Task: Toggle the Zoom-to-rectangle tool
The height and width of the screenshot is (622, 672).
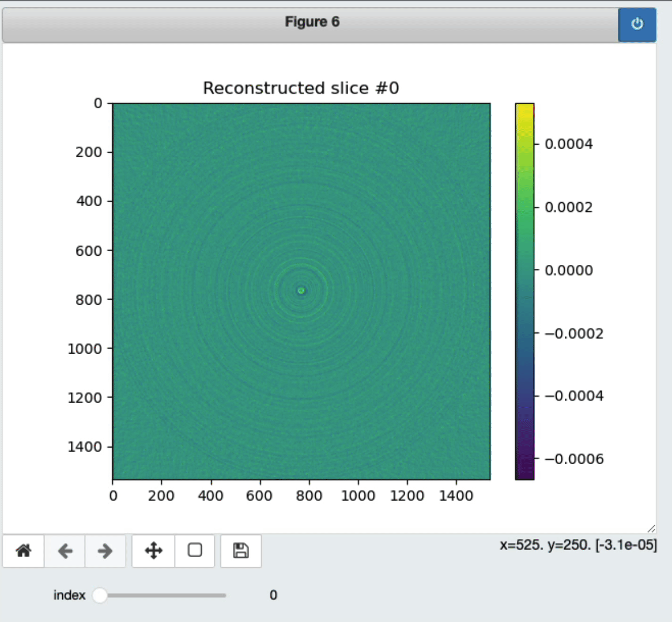Action: coord(195,551)
